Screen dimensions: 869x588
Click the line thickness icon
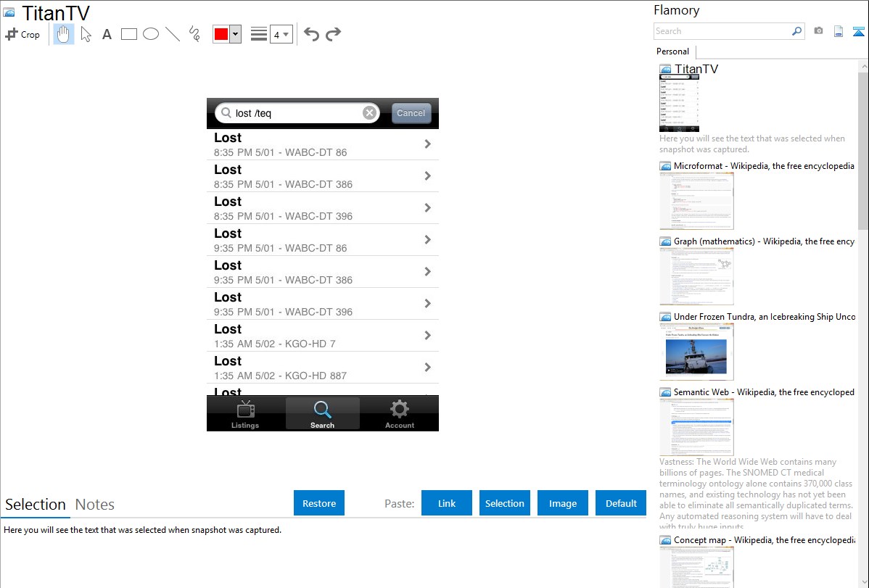click(x=258, y=34)
